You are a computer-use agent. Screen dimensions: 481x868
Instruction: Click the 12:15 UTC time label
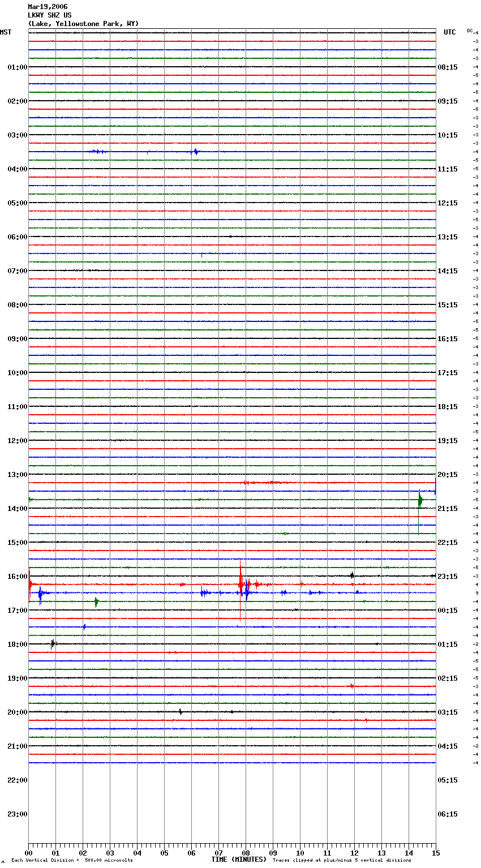[x=448, y=203]
